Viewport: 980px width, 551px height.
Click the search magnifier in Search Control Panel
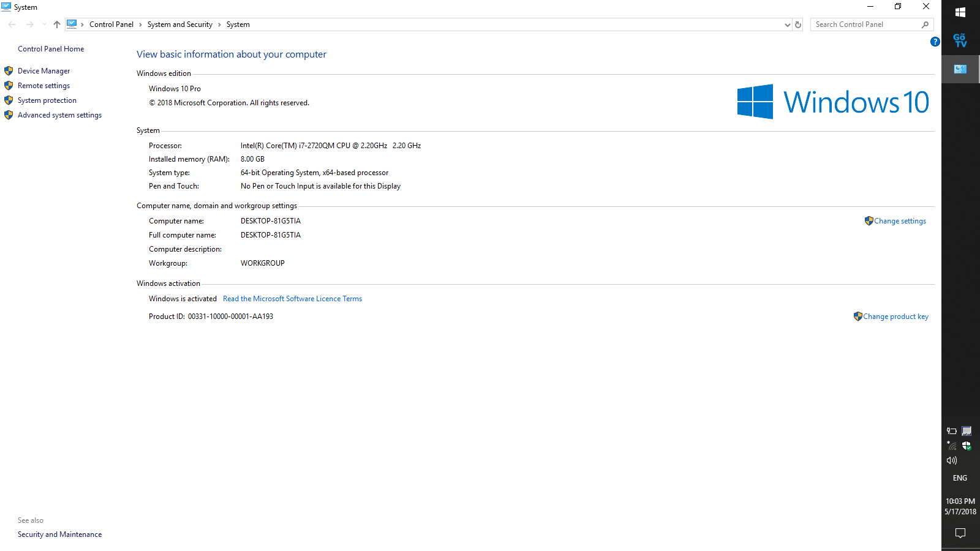925,24
